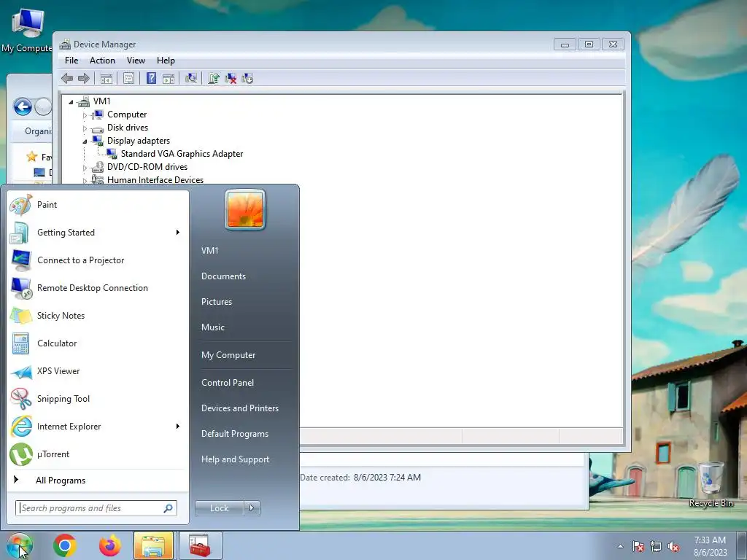Open Connect to a Projector
This screenshot has width=747, height=560.
(98, 260)
